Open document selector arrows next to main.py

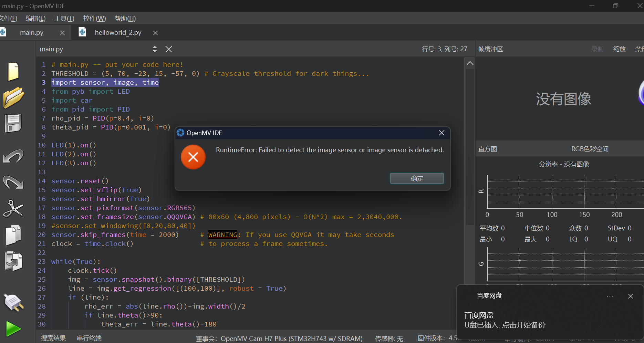pos(155,49)
